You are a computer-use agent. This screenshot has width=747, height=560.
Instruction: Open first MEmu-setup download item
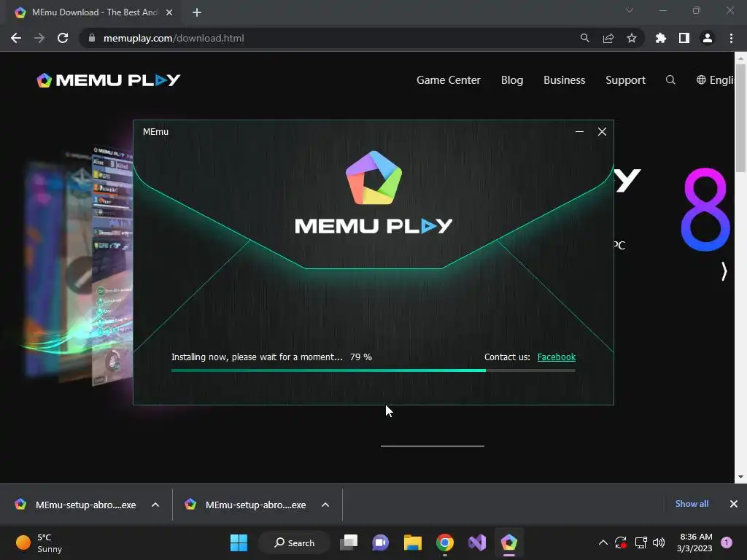click(76, 505)
